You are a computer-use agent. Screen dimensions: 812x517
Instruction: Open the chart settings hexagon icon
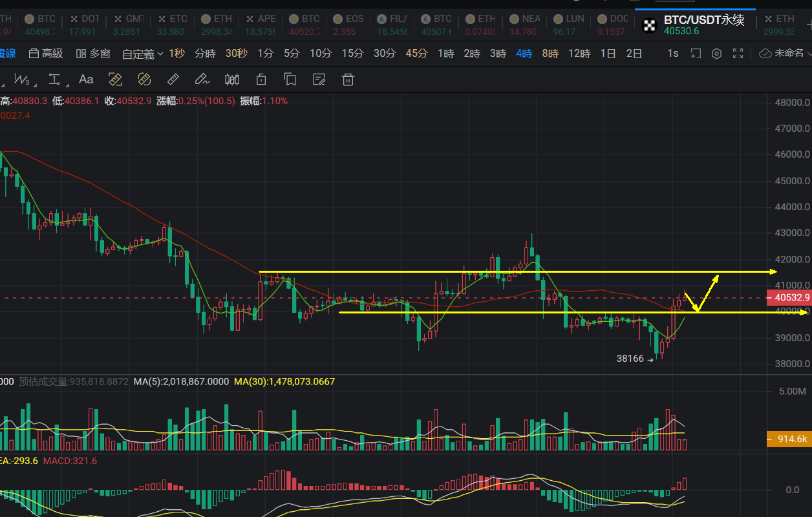(716, 54)
